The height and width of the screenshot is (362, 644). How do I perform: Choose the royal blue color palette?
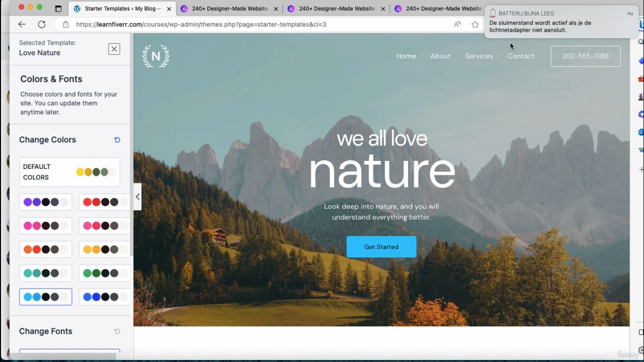point(104,297)
